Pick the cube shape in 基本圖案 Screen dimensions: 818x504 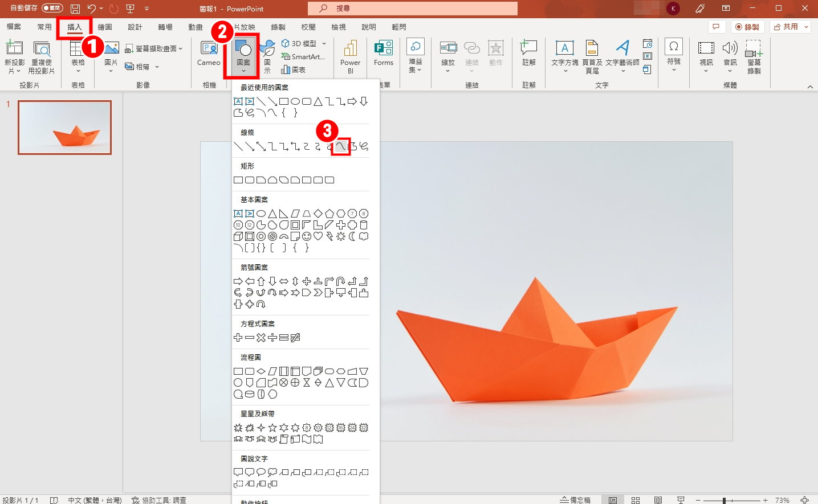[238, 236]
